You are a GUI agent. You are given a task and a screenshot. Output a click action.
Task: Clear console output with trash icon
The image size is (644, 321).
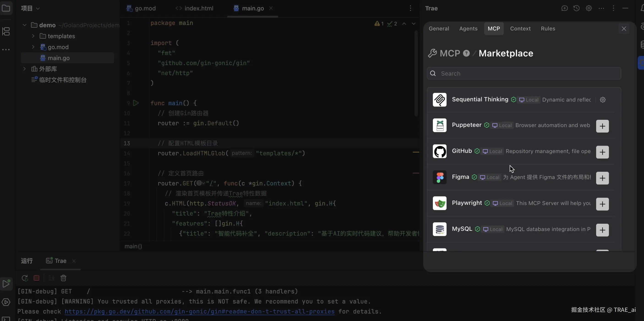pyautogui.click(x=63, y=278)
